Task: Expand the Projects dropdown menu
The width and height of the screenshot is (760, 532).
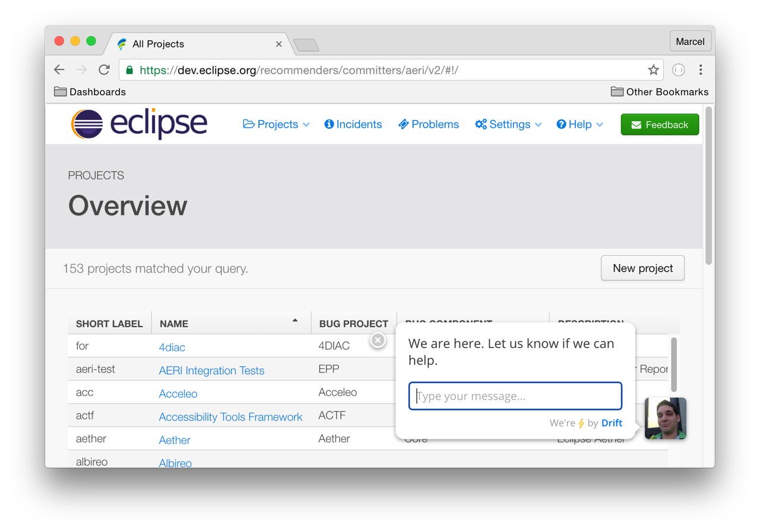Action: [x=276, y=125]
